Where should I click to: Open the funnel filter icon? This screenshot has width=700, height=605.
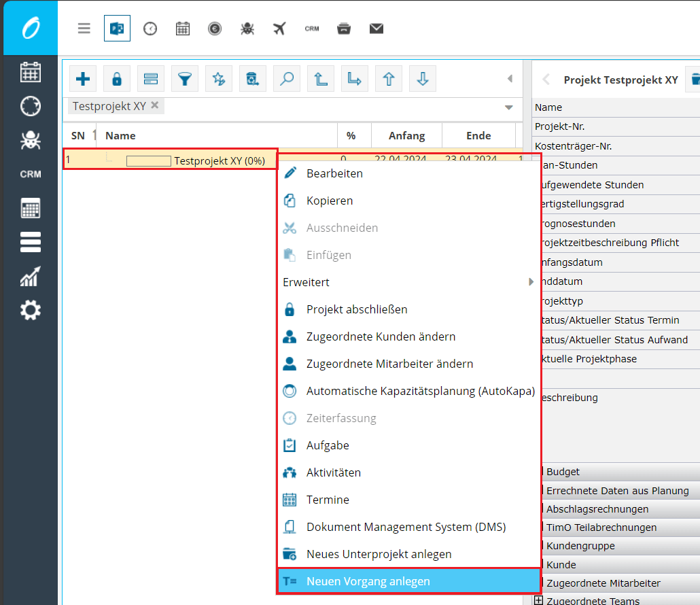click(185, 79)
